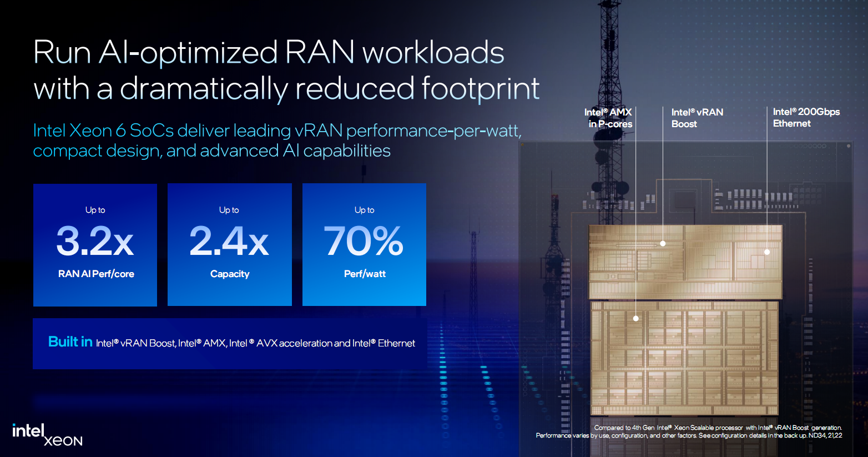Click the 'Run AI-optimized RAN workloads' title line
The height and width of the screenshot is (457, 868).
[269, 53]
